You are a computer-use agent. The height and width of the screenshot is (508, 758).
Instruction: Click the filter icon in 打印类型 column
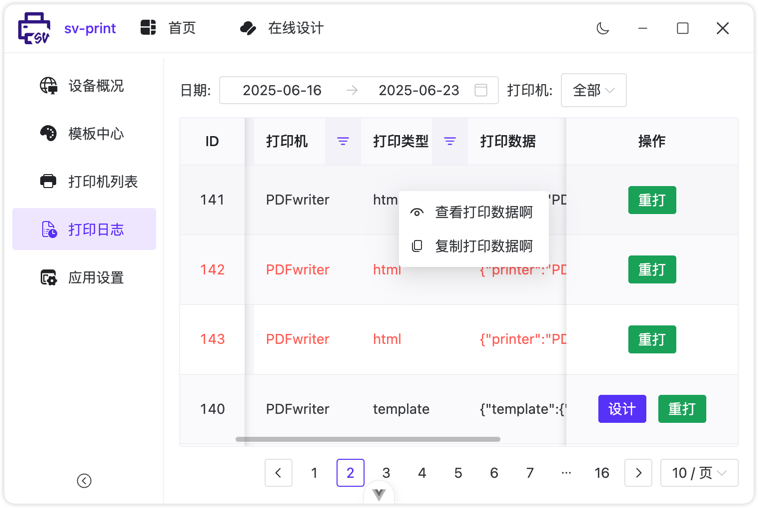[450, 142]
